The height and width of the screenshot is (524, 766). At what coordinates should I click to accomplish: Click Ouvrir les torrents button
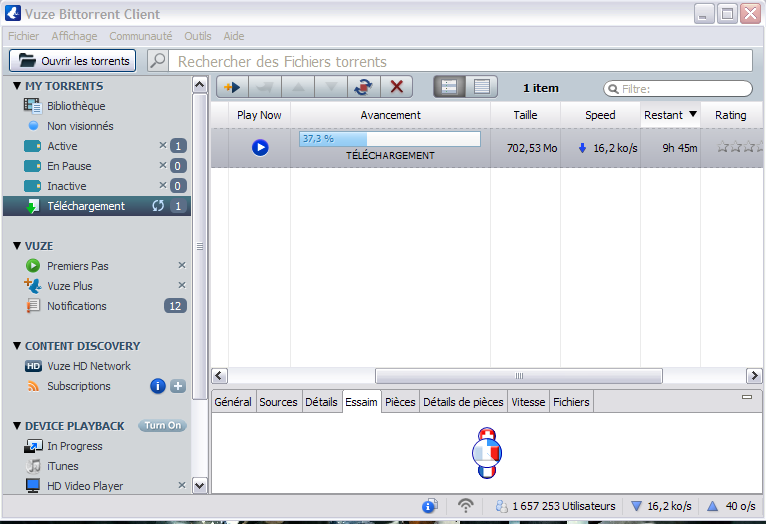coord(72,61)
